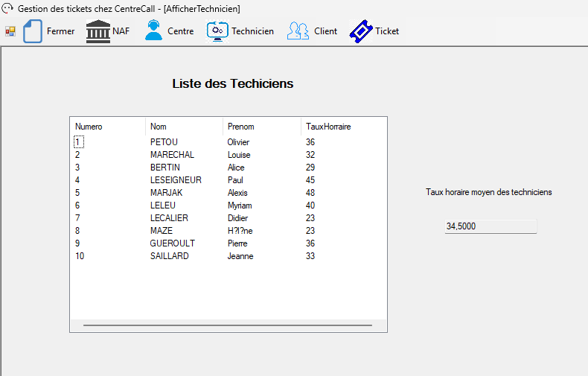The image size is (588, 376).
Task: Select the GUEROULT Pierre row
Action: tap(172, 243)
